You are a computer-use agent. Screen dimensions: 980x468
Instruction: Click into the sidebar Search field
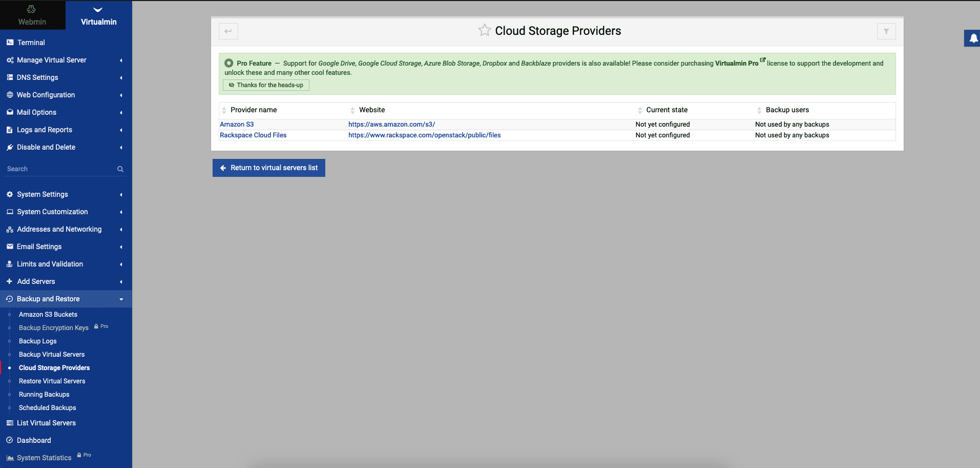coord(59,169)
